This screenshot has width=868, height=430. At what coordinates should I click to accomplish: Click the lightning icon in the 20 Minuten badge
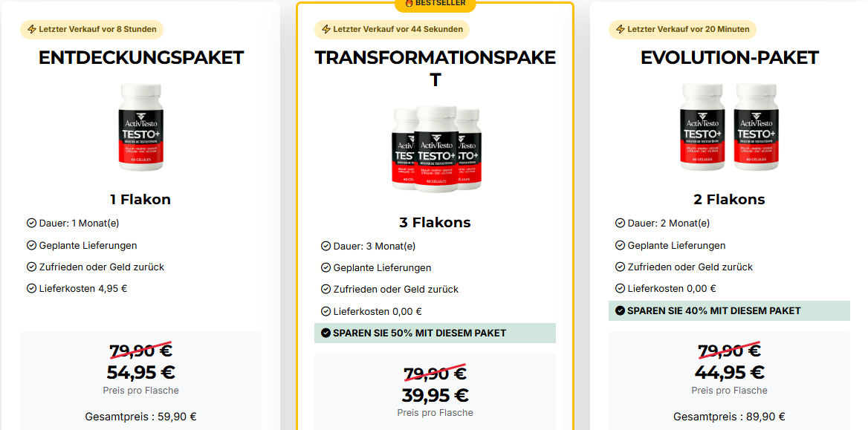click(x=621, y=30)
